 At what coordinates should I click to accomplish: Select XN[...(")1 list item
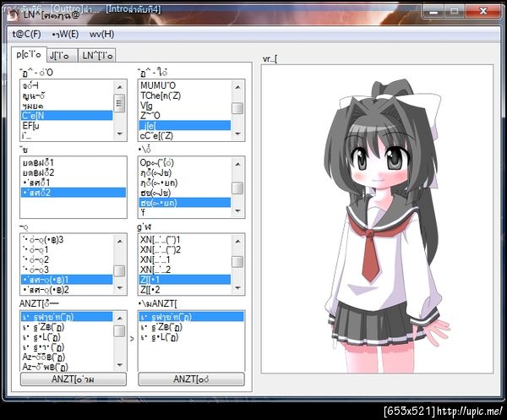coord(185,240)
